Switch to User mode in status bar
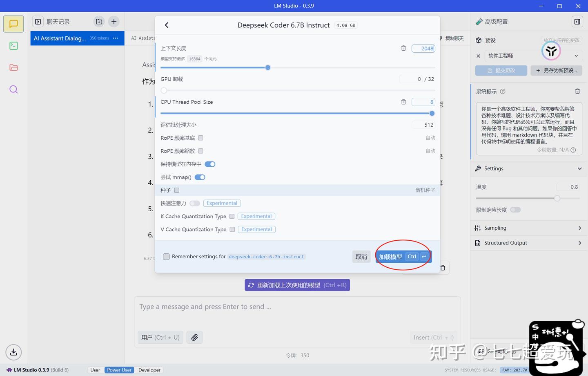 95,369
